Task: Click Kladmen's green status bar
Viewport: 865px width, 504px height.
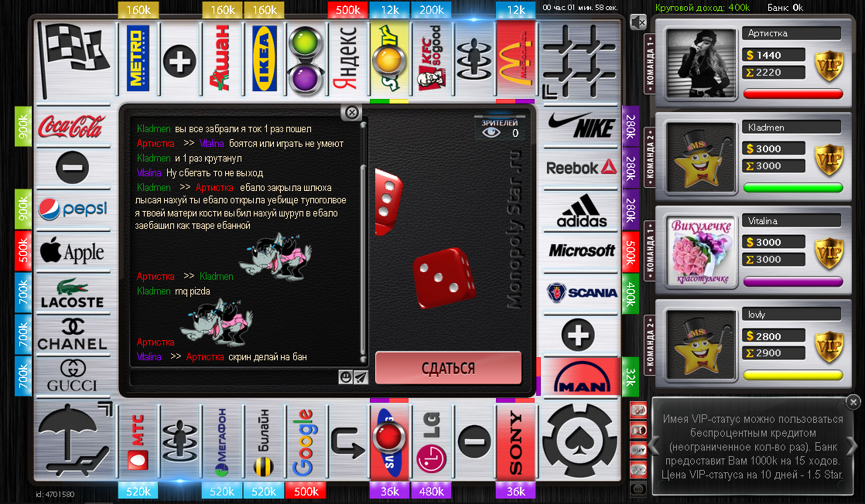Action: 793,188
